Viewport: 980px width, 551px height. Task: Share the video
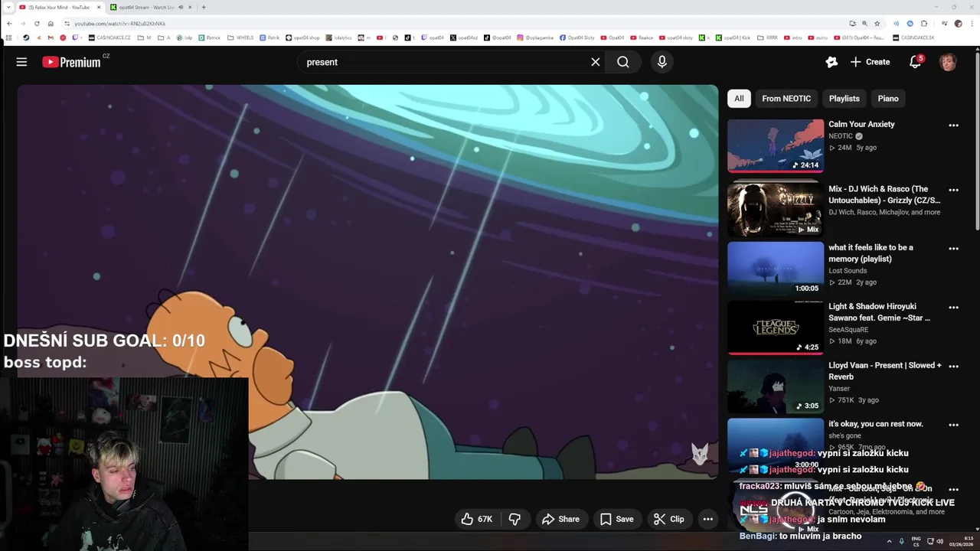click(560, 519)
